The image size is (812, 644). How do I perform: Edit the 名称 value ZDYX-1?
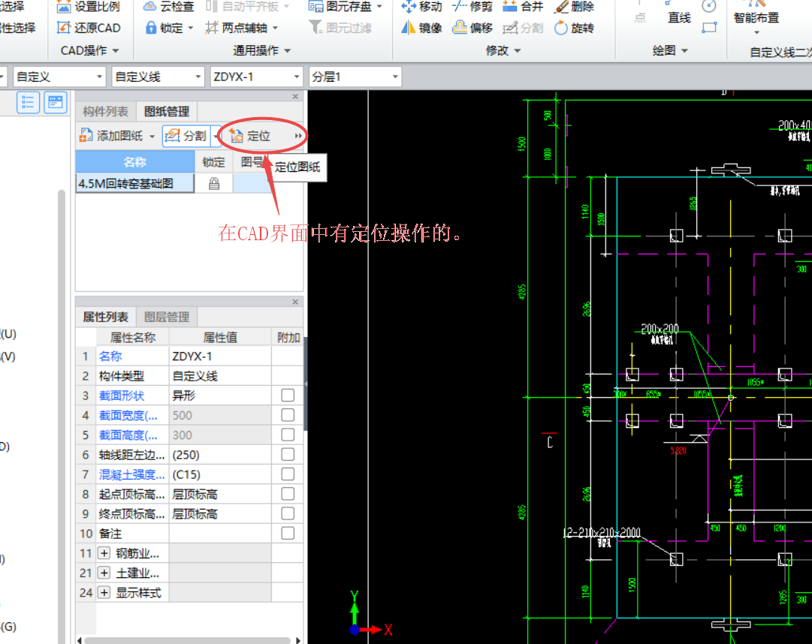220,357
